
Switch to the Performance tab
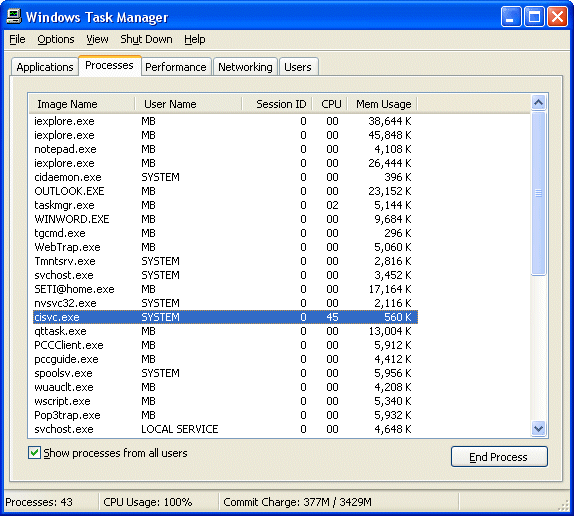pos(176,67)
